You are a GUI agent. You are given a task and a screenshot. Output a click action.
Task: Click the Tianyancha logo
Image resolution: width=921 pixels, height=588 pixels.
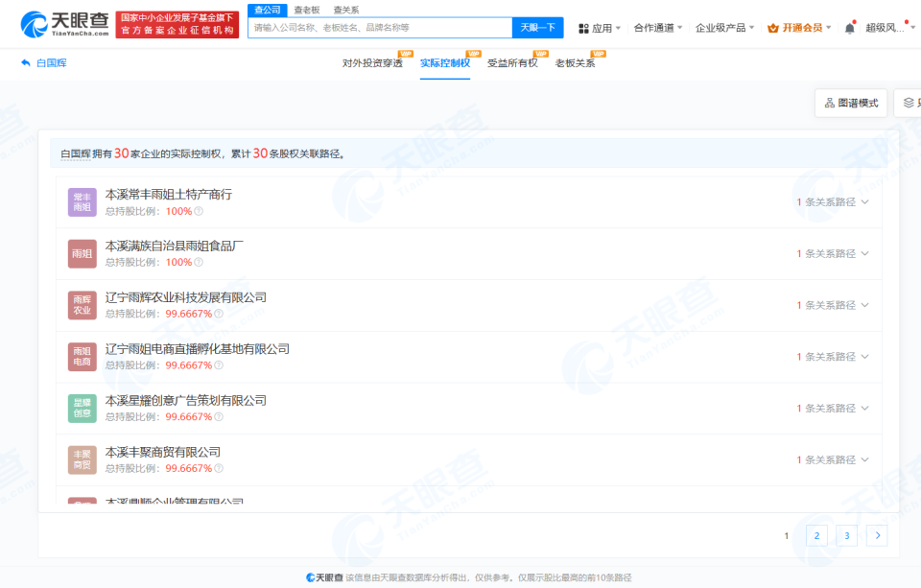[x=64, y=24]
